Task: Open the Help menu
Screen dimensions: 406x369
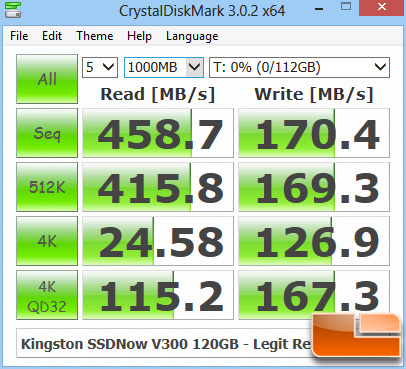Action: 139,36
